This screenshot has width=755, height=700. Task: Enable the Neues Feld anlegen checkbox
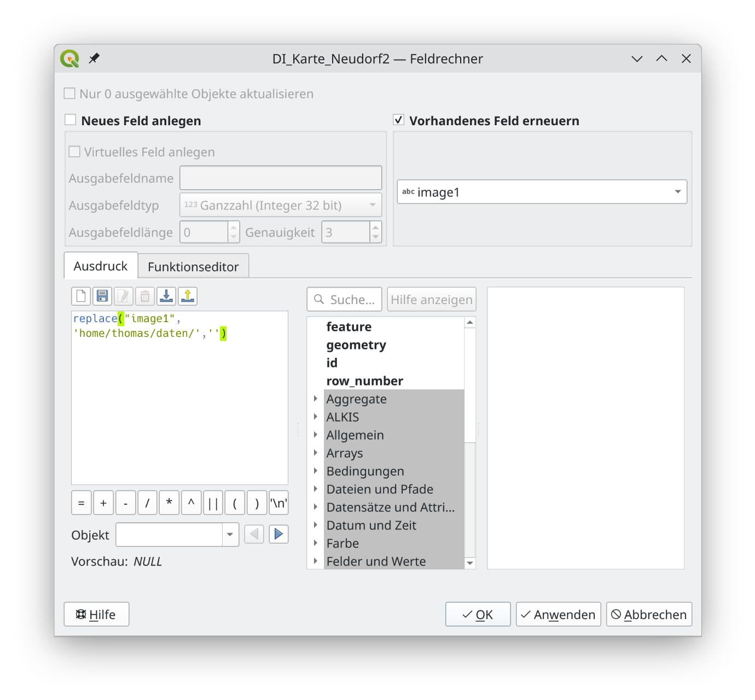click(71, 120)
